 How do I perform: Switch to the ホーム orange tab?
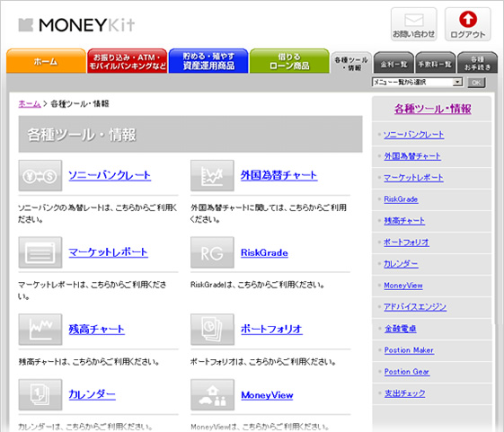46,61
